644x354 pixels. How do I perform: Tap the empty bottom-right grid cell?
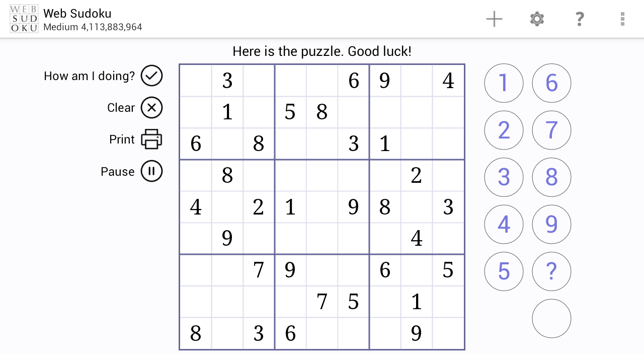click(448, 333)
